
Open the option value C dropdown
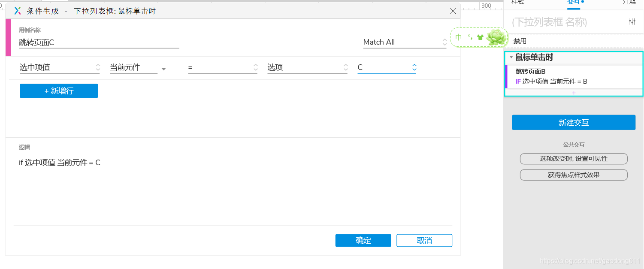pyautogui.click(x=387, y=67)
